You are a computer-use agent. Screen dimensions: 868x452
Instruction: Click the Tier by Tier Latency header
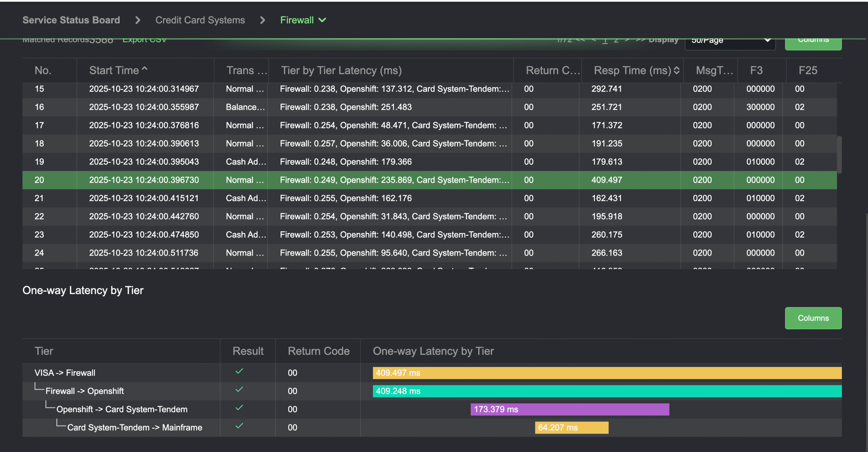341,70
